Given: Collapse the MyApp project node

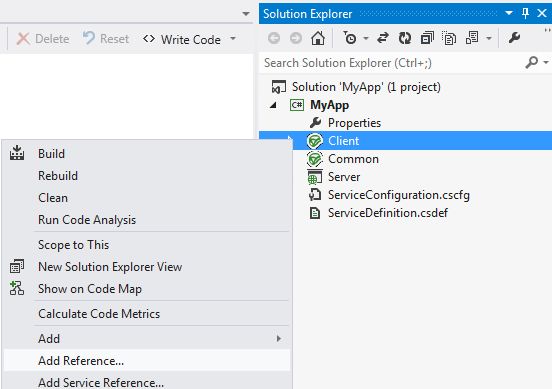Looking at the screenshot, I should pyautogui.click(x=273, y=105).
